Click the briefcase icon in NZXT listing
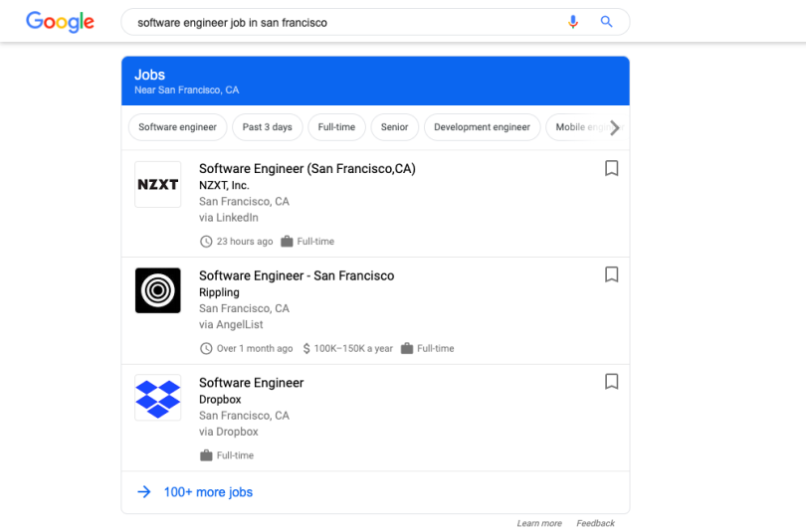The height and width of the screenshot is (532, 806). pyautogui.click(x=287, y=241)
